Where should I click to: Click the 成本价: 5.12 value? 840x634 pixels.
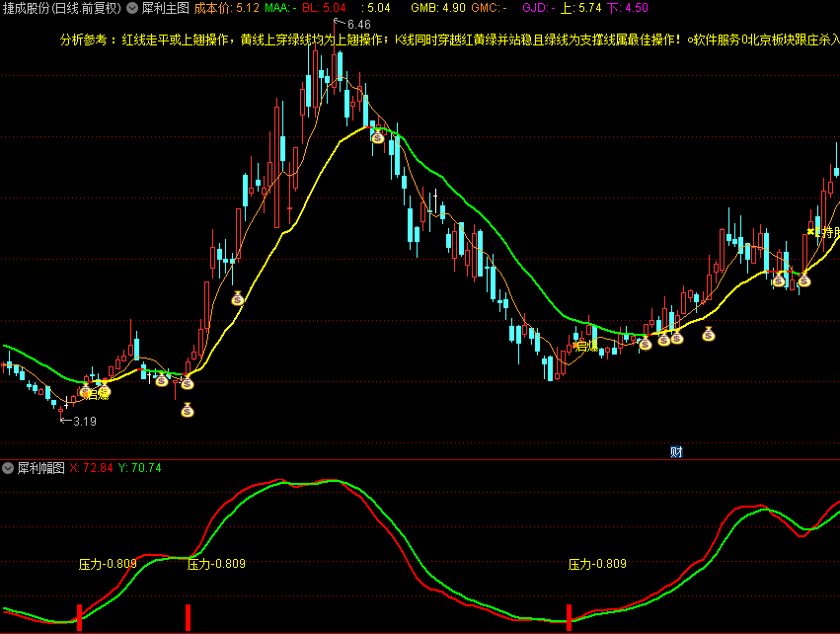[227, 8]
